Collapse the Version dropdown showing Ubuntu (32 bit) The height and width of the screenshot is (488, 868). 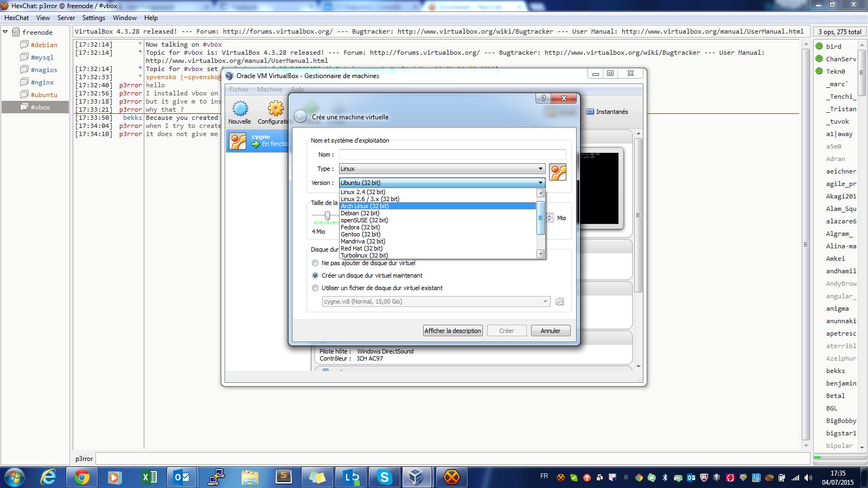(442, 183)
